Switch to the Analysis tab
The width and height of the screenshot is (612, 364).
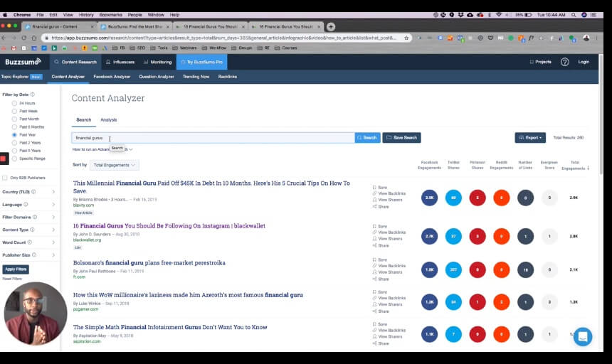click(x=108, y=119)
